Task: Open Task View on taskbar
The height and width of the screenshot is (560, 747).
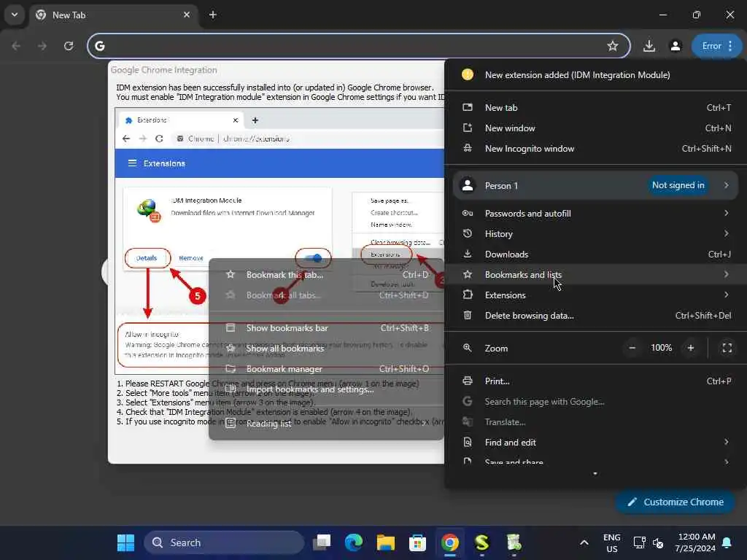Action: click(x=322, y=542)
